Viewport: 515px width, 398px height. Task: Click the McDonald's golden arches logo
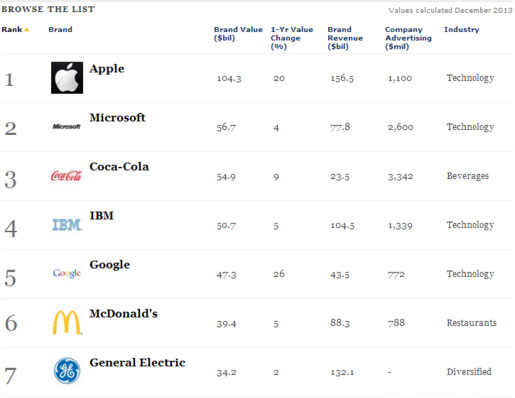click(x=67, y=322)
